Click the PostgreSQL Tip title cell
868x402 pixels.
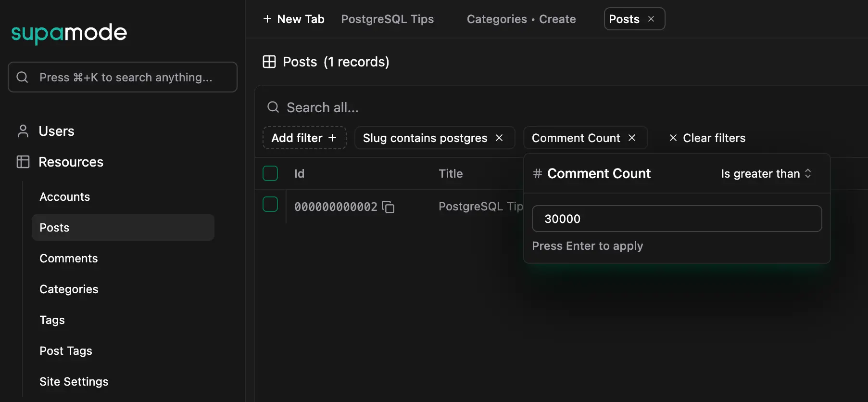click(480, 206)
